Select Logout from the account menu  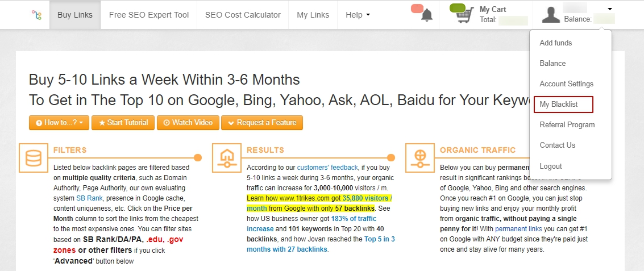tap(550, 166)
